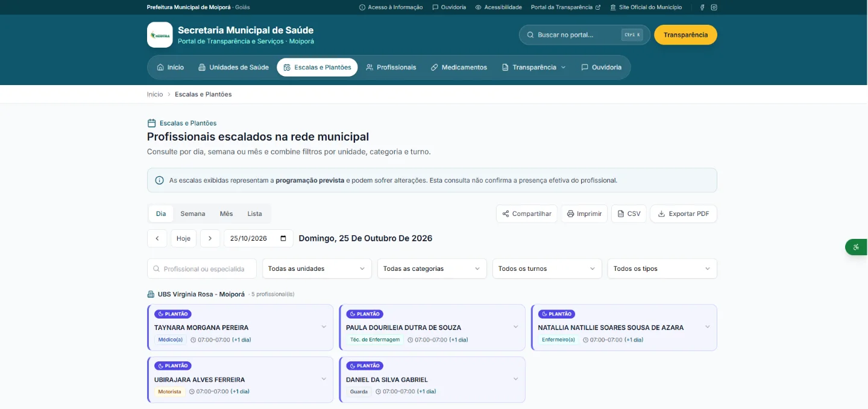Expand Transparência dropdown in nav bar

pyautogui.click(x=533, y=68)
